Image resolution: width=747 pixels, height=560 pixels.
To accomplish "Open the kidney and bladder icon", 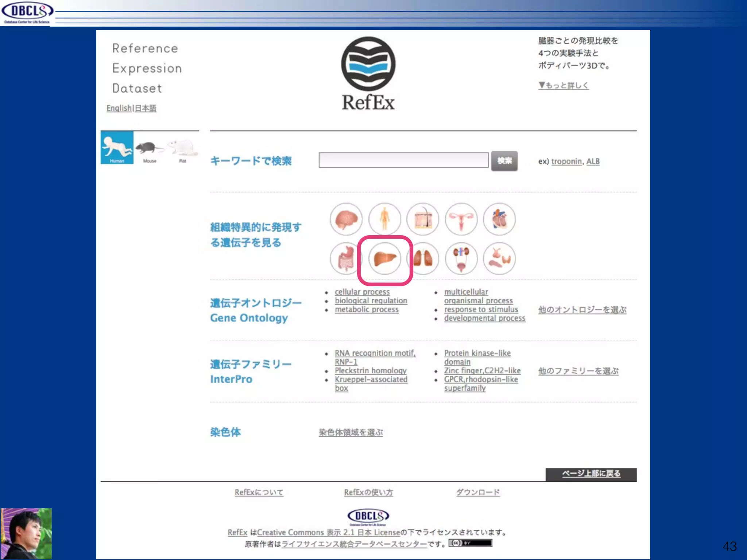I will click(461, 258).
